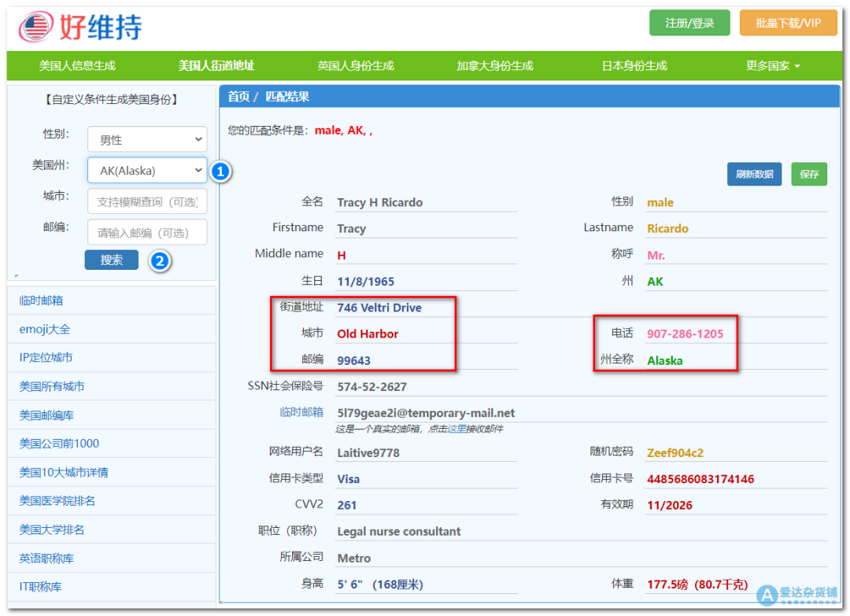
Task: Select expiry date 11/2026
Action: tap(670, 506)
